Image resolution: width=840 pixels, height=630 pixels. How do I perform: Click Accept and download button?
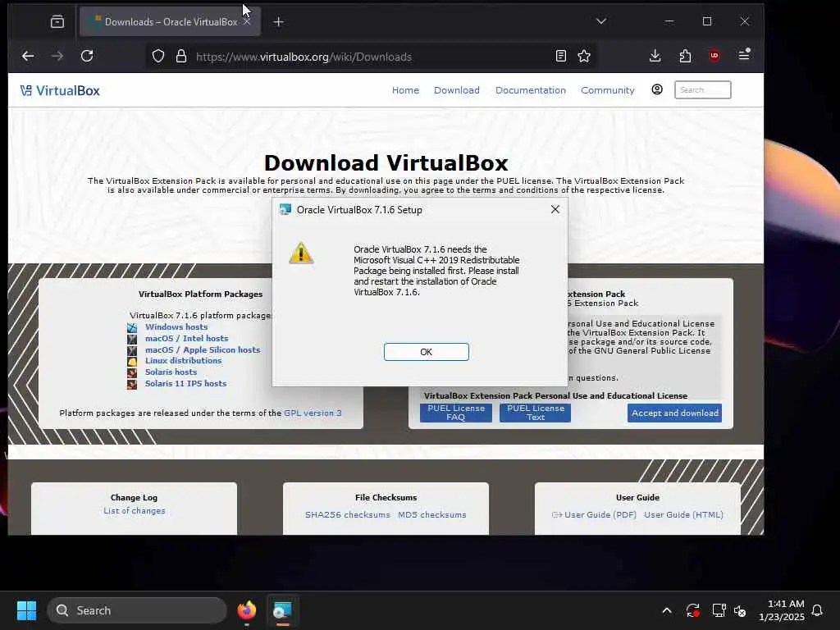point(674,413)
